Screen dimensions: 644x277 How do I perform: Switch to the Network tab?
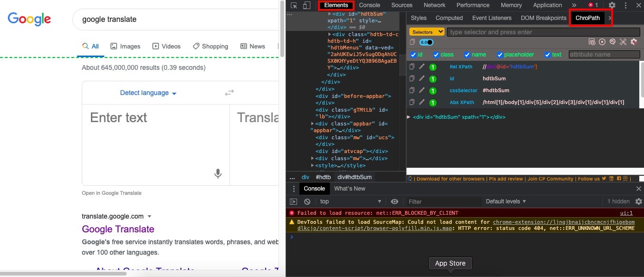[x=434, y=5]
